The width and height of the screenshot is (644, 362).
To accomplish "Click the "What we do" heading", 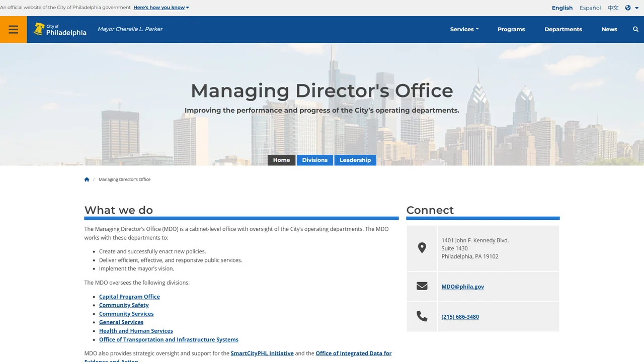I will coord(119,210).
